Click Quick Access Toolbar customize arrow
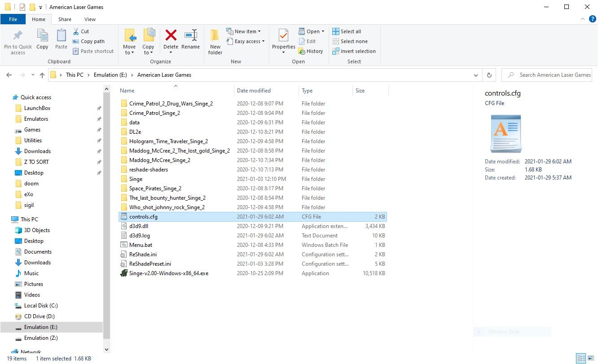The height and width of the screenshot is (364, 598). tap(40, 7)
